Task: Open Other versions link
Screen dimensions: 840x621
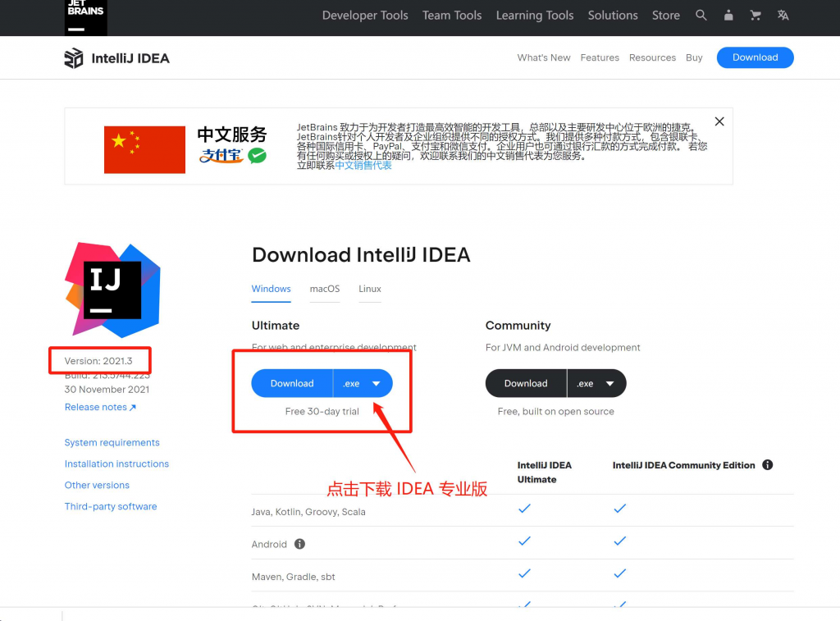Action: point(97,486)
